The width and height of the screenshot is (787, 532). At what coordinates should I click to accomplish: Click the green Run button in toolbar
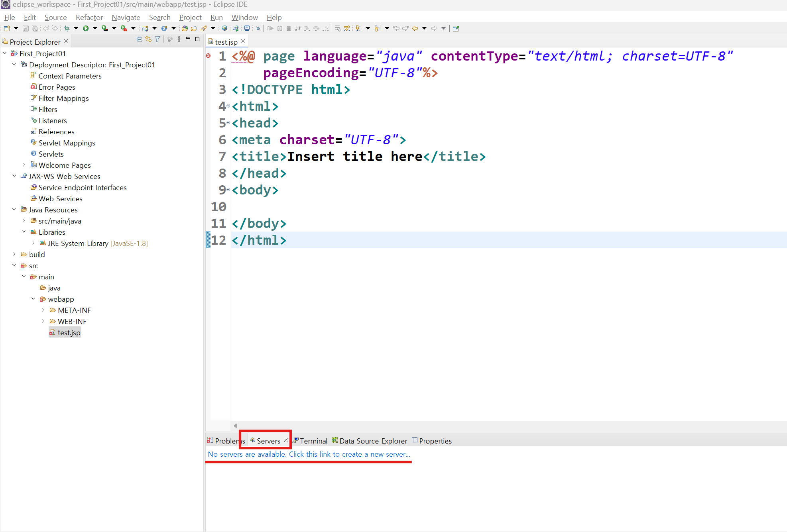[85, 28]
